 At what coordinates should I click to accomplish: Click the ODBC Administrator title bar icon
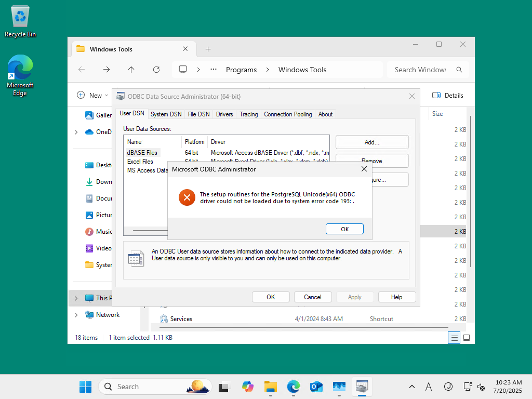pyautogui.click(x=121, y=96)
